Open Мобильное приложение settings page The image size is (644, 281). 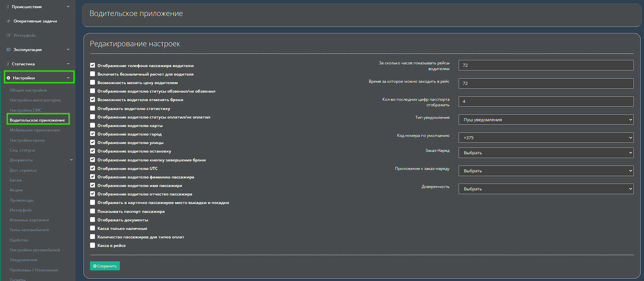pyautogui.click(x=35, y=130)
